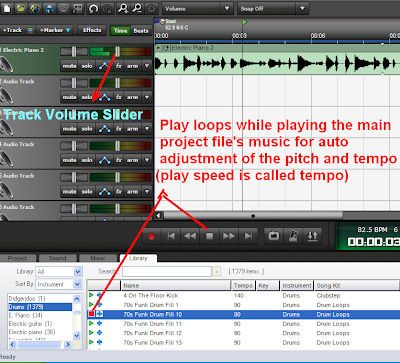
Task: Solo the Electric Piano 2 track
Action: coord(87,66)
